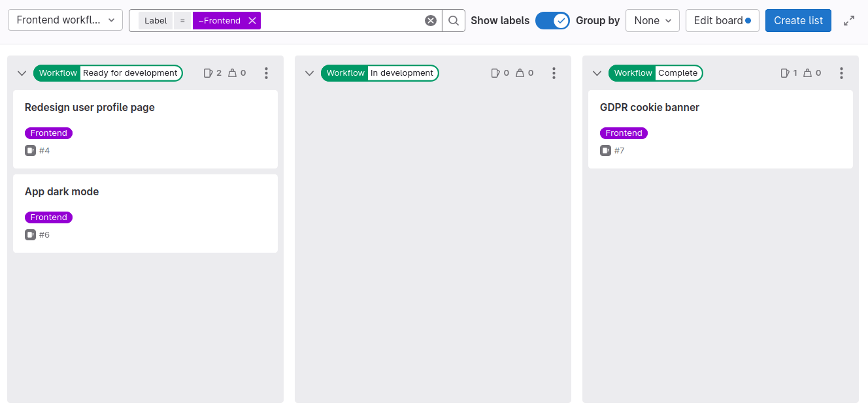Clear all filters using the circled X icon
The image size is (868, 414).
(430, 20)
